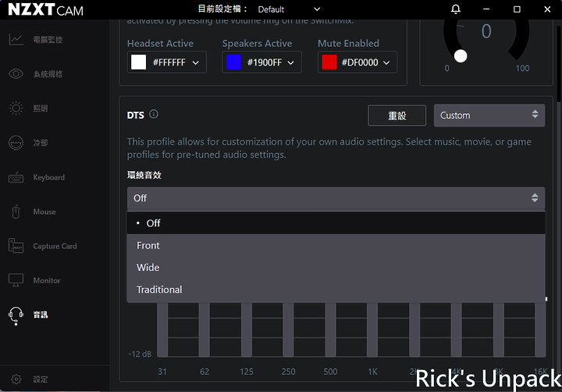The image size is (562, 392).
Task: Go to the Keyboard section
Action: point(48,177)
